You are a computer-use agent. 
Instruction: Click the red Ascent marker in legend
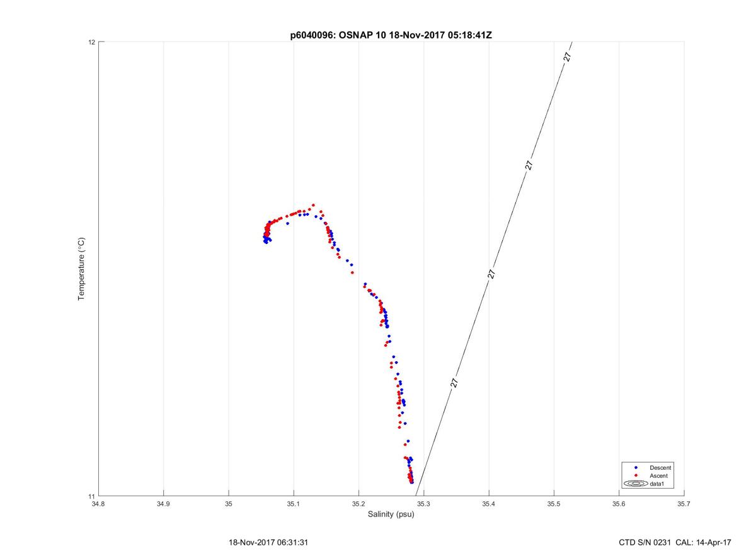click(636, 475)
